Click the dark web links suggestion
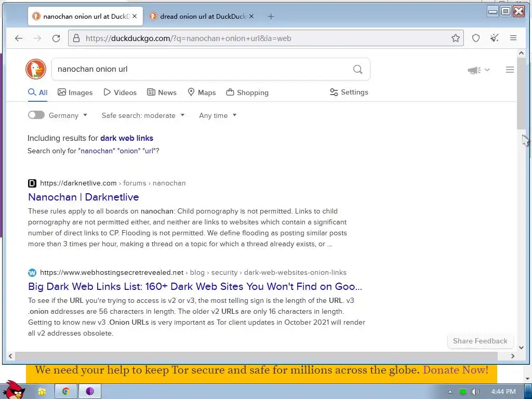532x399 pixels. (x=127, y=138)
